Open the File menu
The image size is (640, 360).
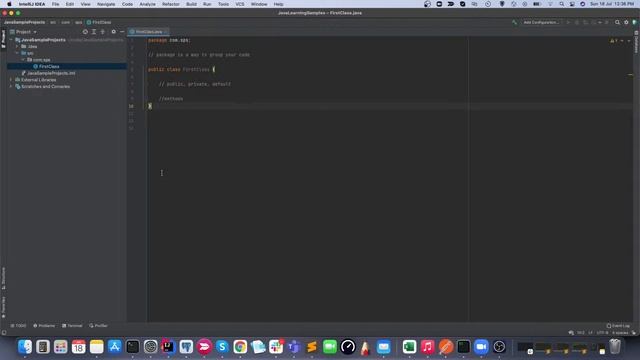click(x=55, y=4)
